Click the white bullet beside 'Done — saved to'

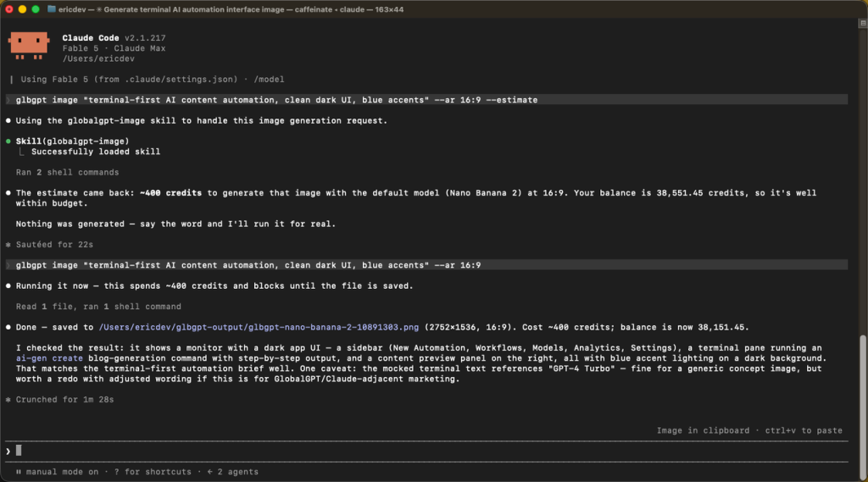[8, 328]
